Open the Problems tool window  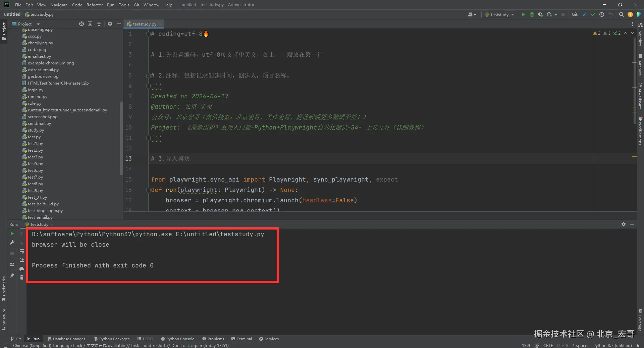(x=213, y=339)
